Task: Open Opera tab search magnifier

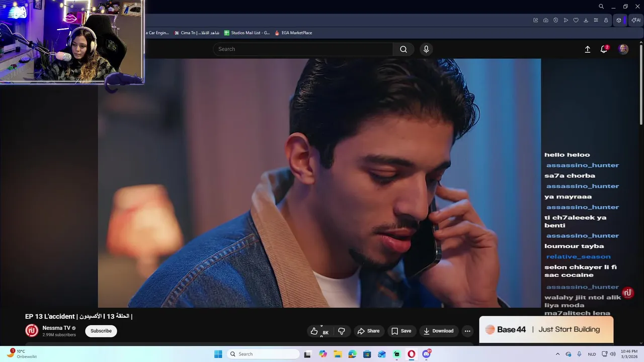Action: 601,7
